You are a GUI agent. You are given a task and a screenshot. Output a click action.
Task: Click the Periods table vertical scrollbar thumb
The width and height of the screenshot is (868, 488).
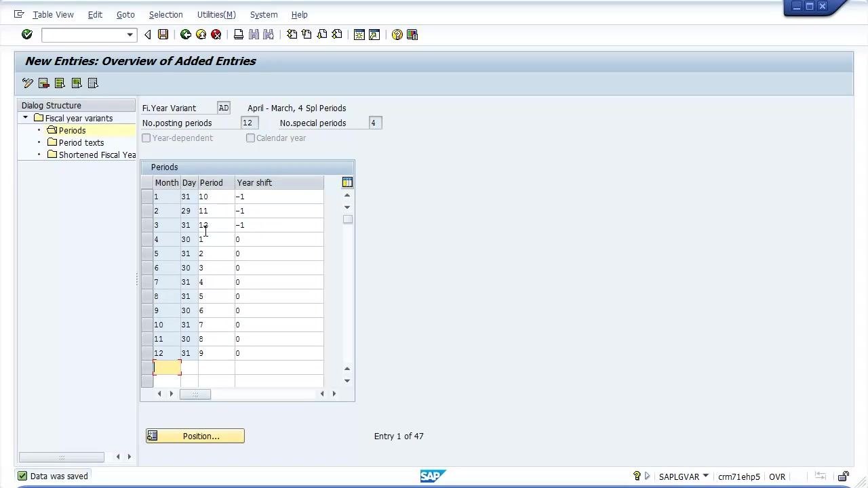coord(348,220)
